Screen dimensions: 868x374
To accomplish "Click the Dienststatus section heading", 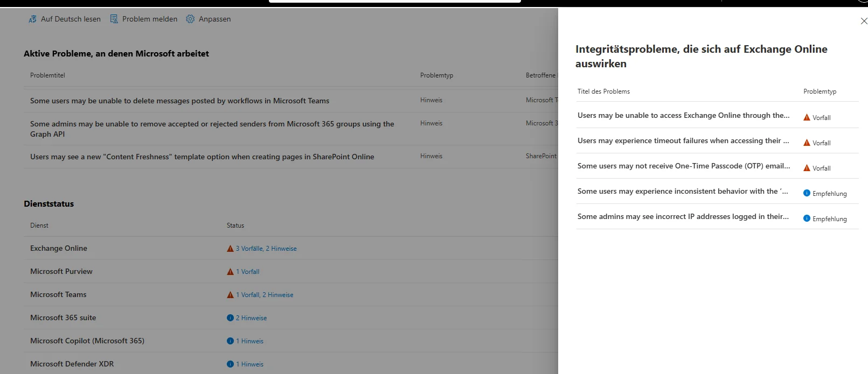I will tap(49, 204).
